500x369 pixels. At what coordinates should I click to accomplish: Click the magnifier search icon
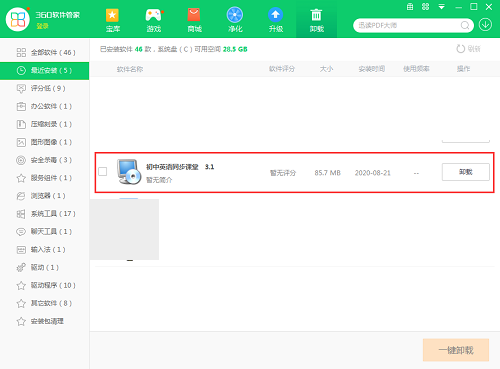coord(465,25)
